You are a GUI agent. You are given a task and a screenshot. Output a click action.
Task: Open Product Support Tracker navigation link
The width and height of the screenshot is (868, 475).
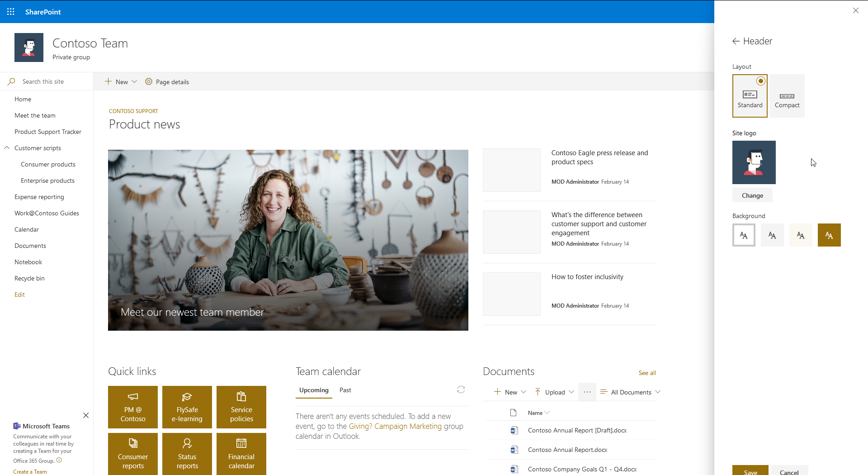coord(48,132)
